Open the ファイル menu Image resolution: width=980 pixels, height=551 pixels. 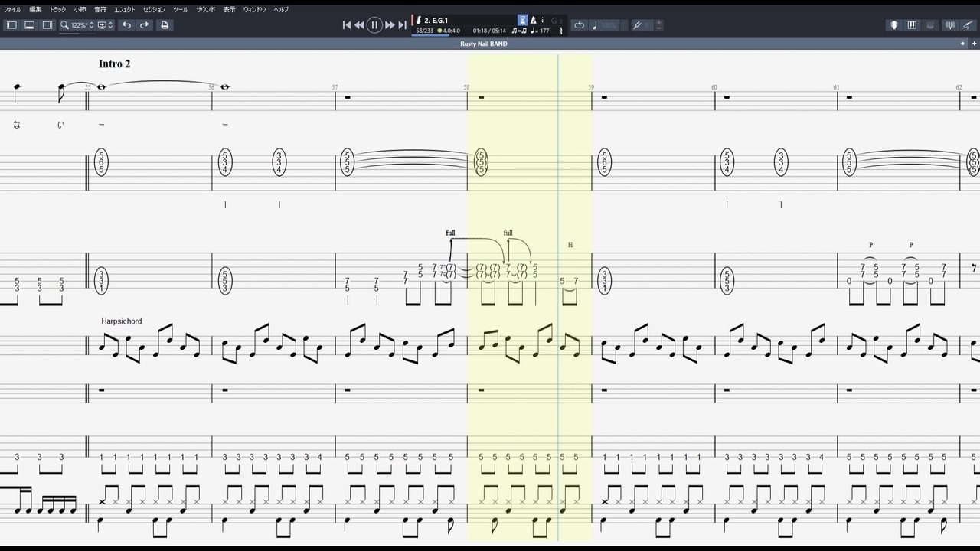(12, 9)
